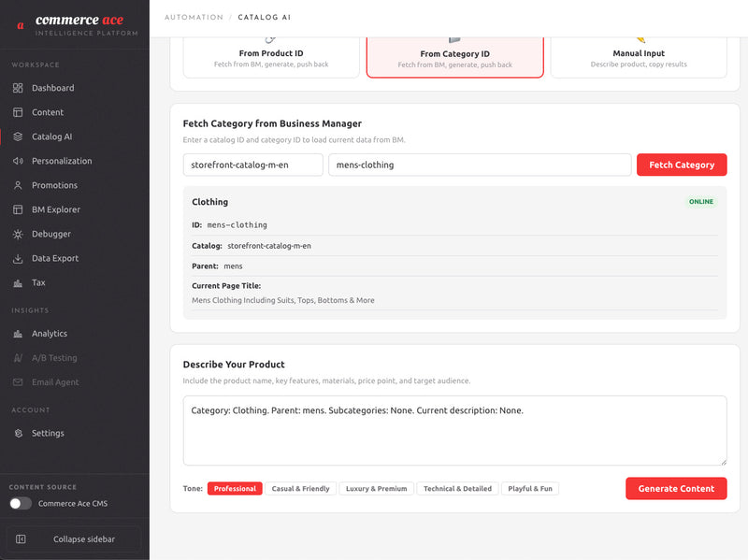Choose the From Category ID mode card
The width and height of the screenshot is (748, 560).
click(x=454, y=57)
